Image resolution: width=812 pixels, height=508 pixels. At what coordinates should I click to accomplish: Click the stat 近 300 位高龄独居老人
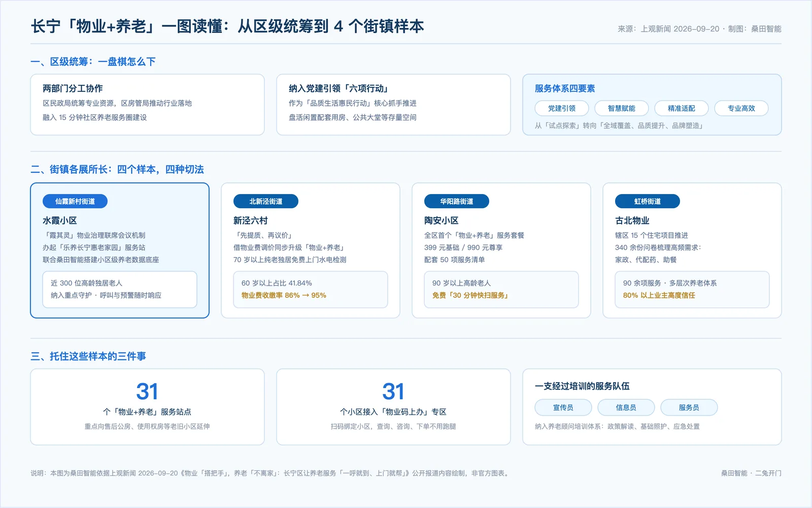(x=87, y=283)
